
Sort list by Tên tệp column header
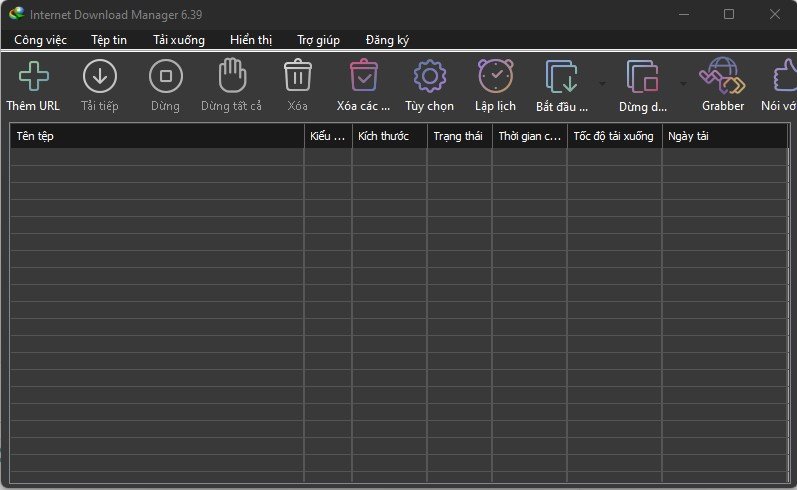tap(156, 136)
